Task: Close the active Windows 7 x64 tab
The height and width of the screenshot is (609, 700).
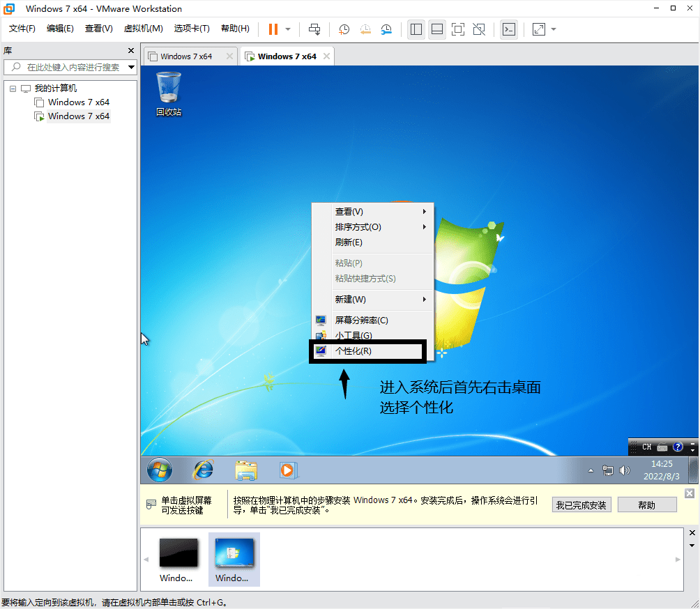Action: (327, 56)
